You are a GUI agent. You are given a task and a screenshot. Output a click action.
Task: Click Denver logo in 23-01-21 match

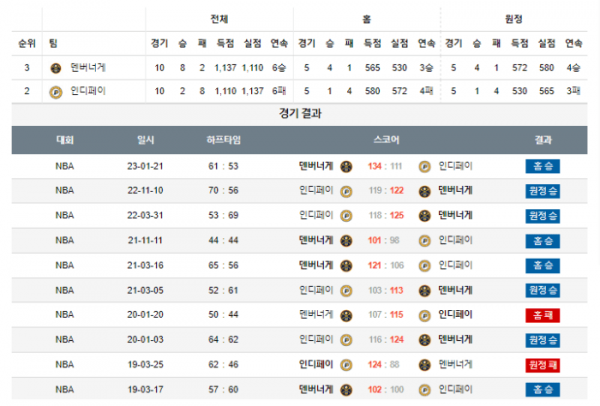click(346, 167)
